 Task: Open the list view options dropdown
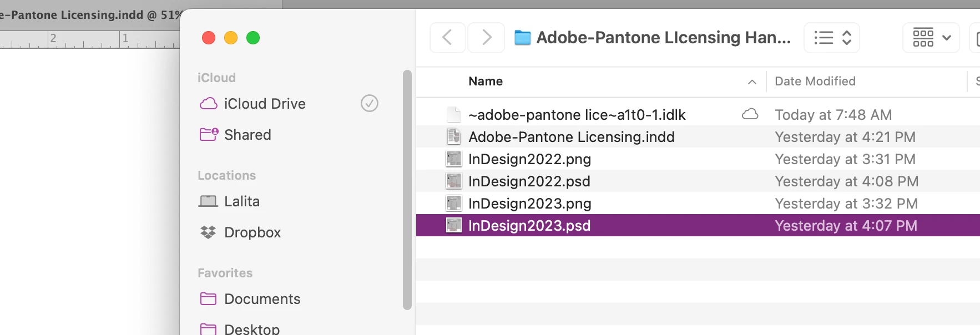(x=831, y=38)
